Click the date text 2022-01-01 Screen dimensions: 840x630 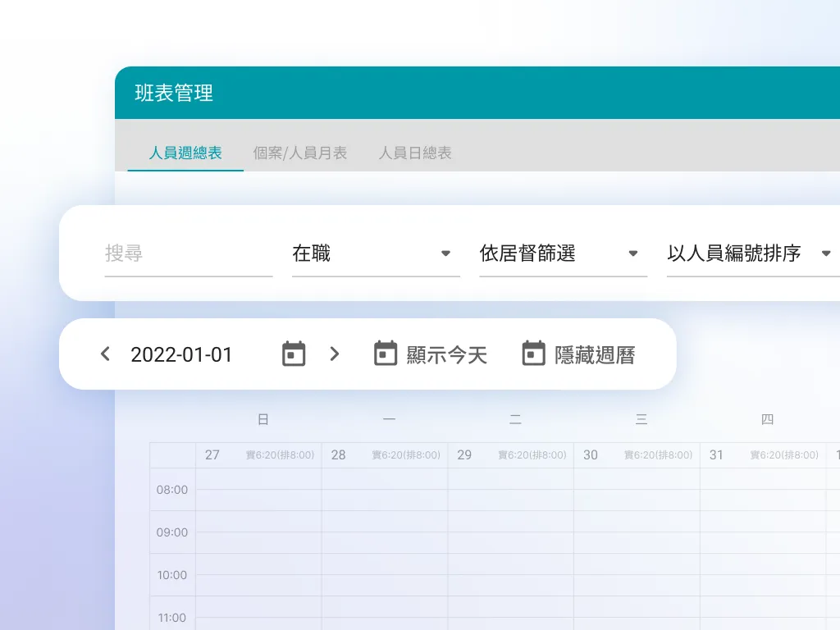(181, 354)
